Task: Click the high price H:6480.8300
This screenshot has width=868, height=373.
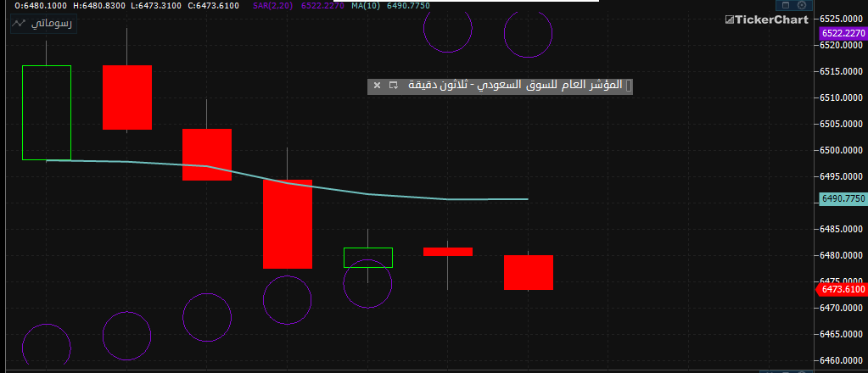Action: click(x=98, y=6)
